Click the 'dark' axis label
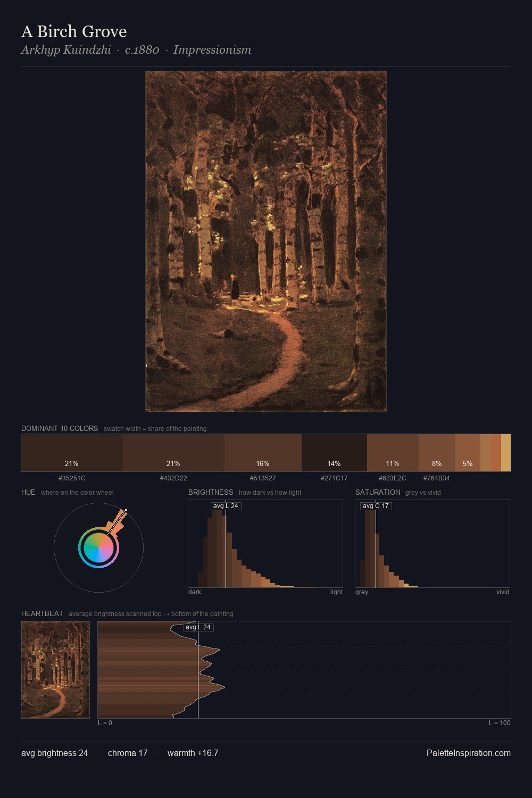The width and height of the screenshot is (532, 798). pos(195,592)
